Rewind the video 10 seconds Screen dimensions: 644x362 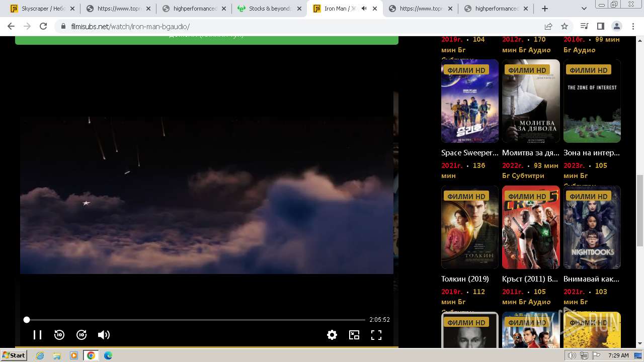59,335
